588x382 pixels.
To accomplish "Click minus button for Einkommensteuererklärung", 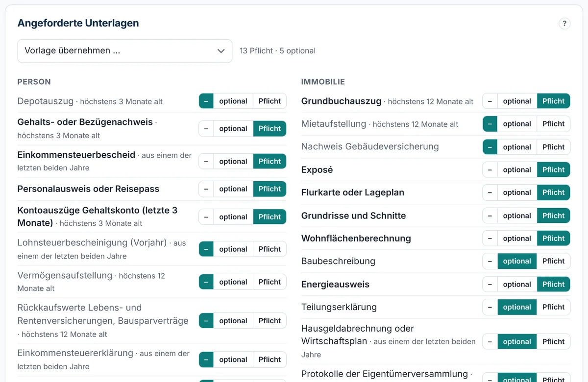I will tap(206, 359).
